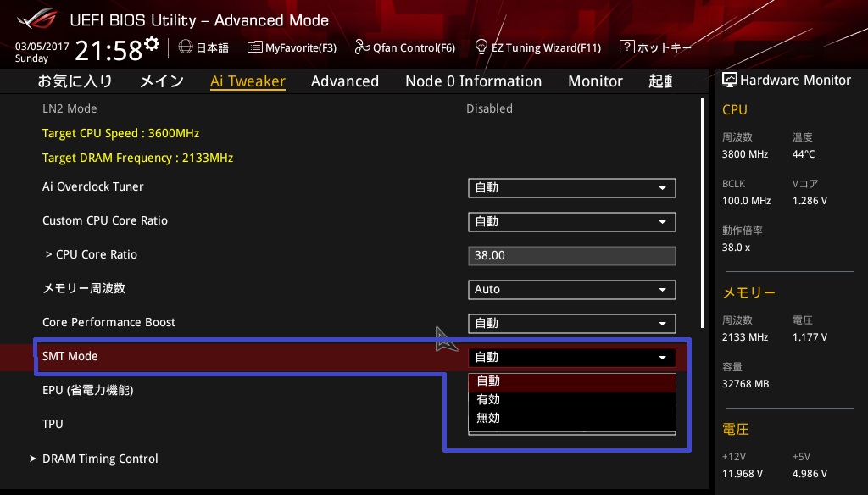Screen dimensions: 868x495
Task: Collapse the SMT Mode dropdown
Action: pyautogui.click(x=572, y=357)
